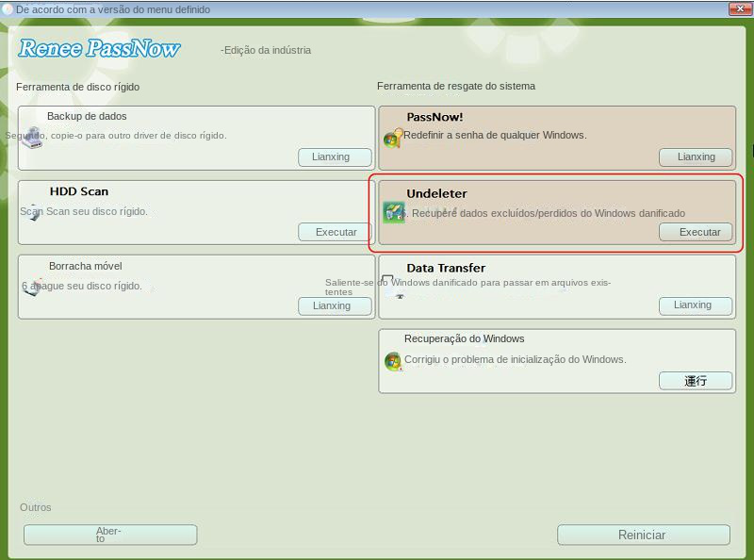Click the Backup de dados drive icon

(32, 138)
